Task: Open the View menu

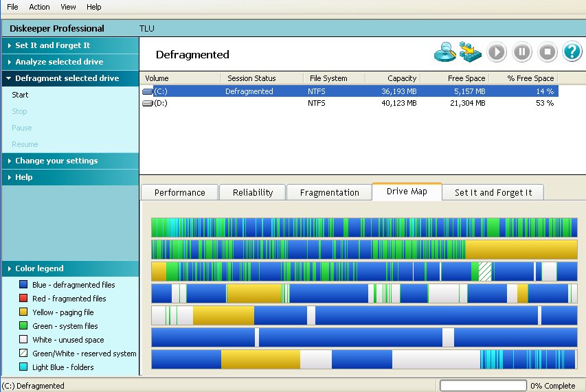Action: click(x=68, y=7)
